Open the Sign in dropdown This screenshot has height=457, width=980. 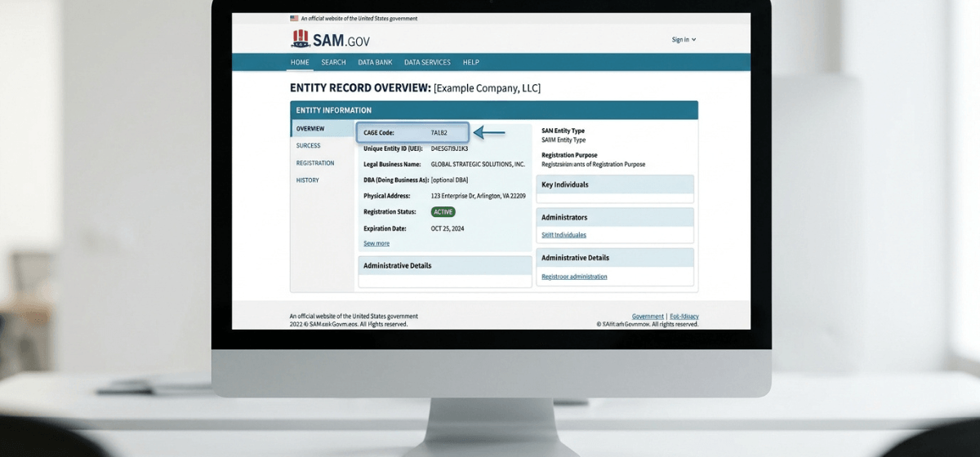[x=684, y=39]
